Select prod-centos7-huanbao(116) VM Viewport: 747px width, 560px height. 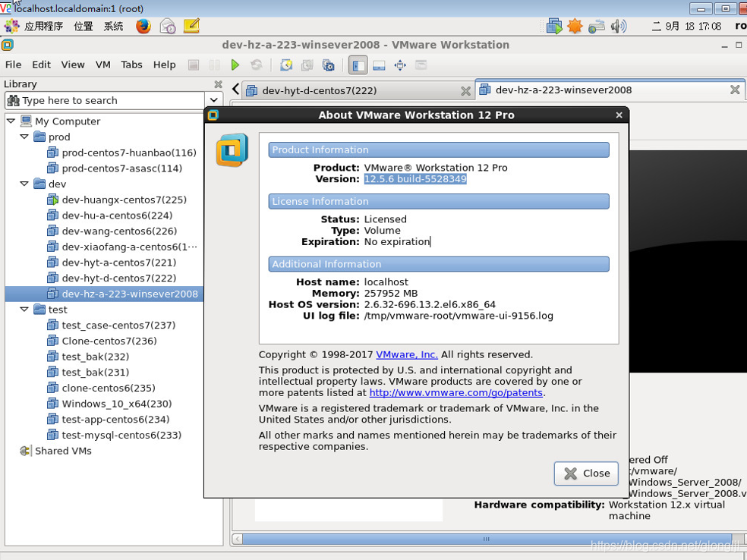pyautogui.click(x=128, y=153)
